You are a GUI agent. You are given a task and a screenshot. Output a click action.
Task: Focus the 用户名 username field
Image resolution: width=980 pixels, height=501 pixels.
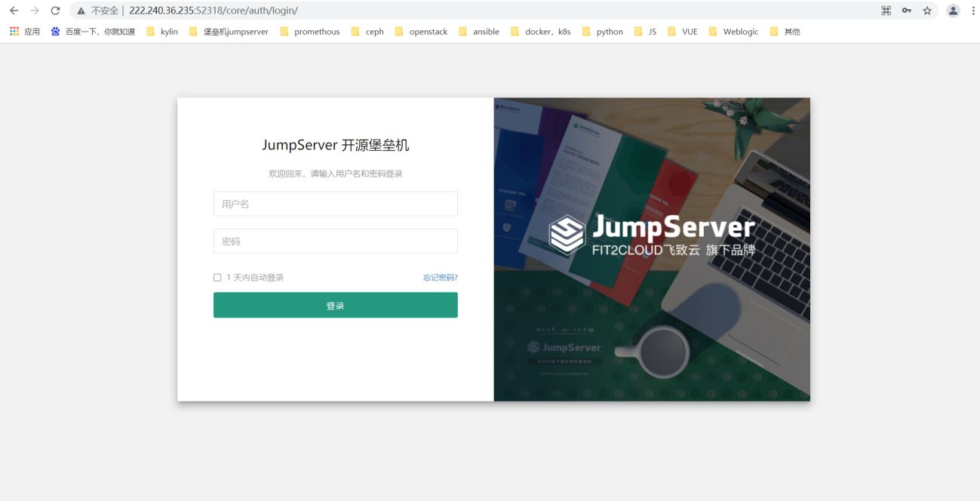pyautogui.click(x=336, y=204)
